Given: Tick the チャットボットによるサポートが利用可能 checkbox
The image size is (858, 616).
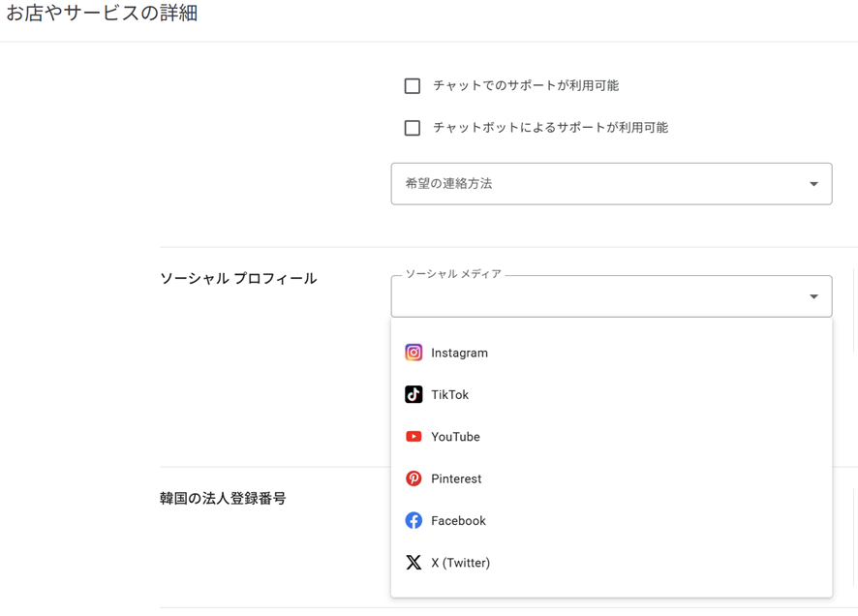Looking at the screenshot, I should pos(413,128).
